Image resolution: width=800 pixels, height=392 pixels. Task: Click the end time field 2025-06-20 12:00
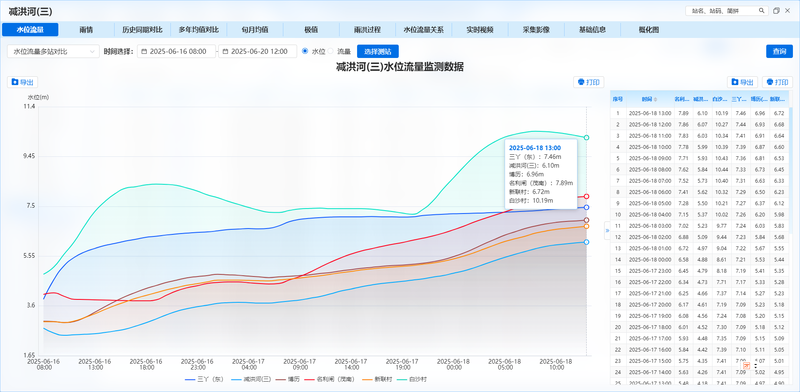click(258, 52)
